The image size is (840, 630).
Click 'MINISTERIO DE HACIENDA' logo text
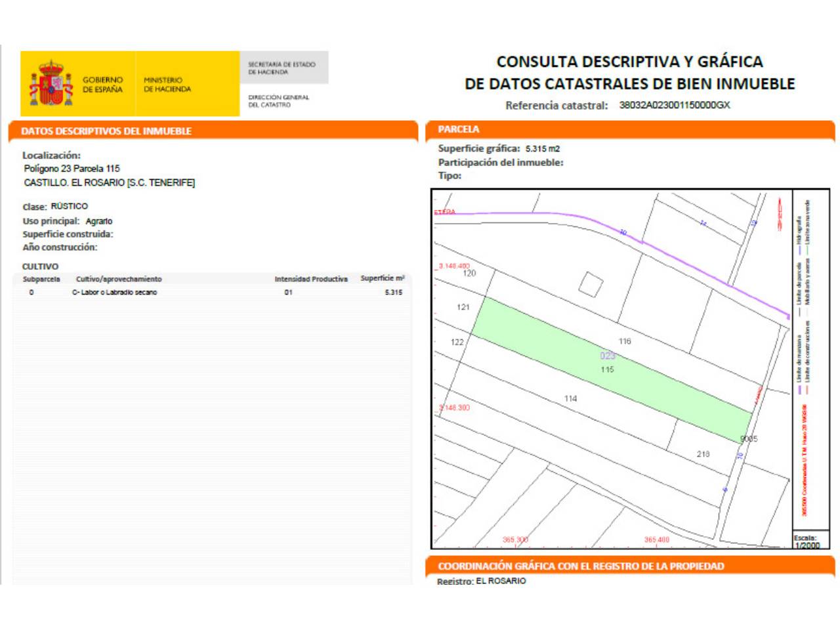pyautogui.click(x=167, y=85)
